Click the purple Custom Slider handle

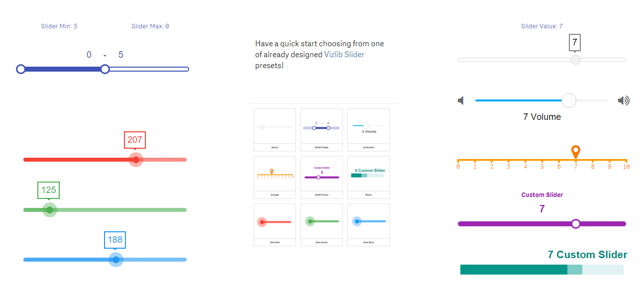(576, 224)
